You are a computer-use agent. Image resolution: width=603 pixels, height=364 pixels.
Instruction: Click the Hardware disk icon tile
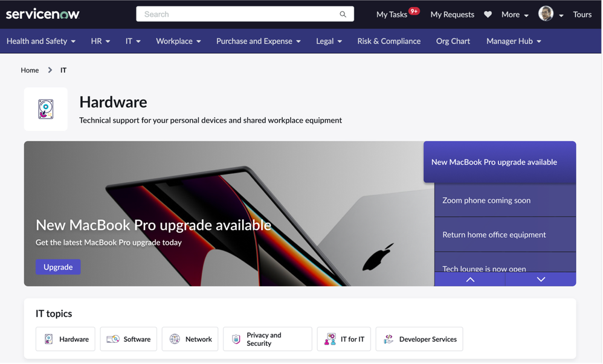pos(46,109)
